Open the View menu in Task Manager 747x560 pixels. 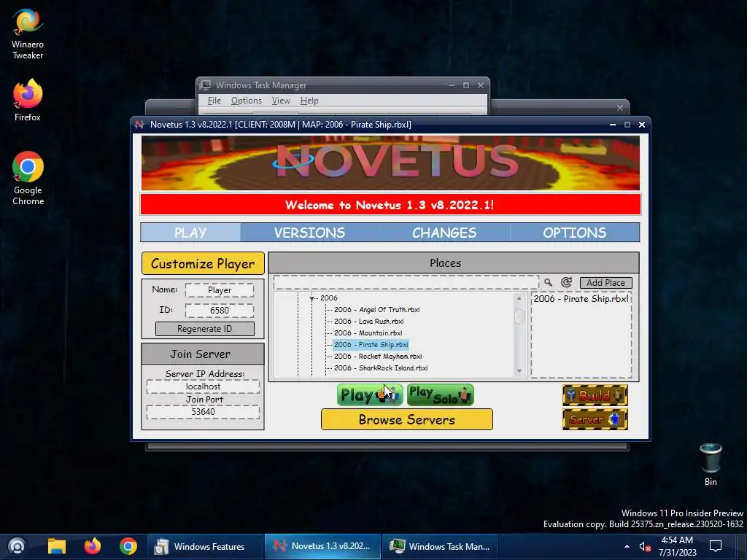tap(281, 101)
